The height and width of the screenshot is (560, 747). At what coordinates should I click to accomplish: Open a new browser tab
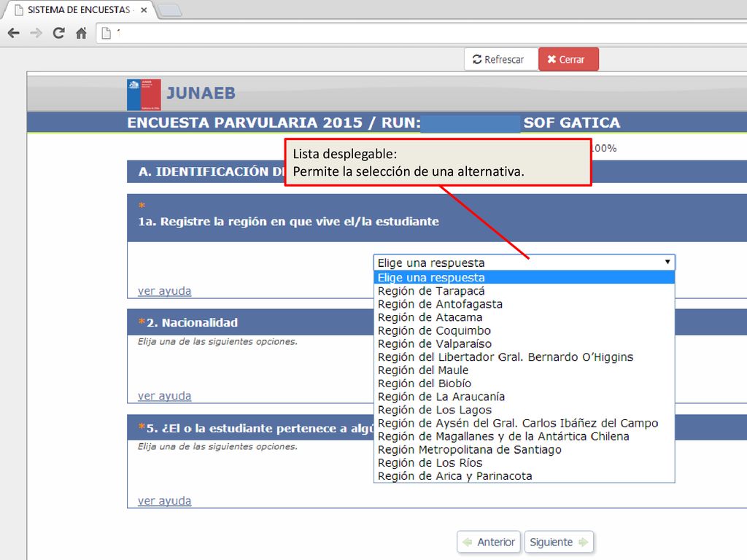point(169,10)
